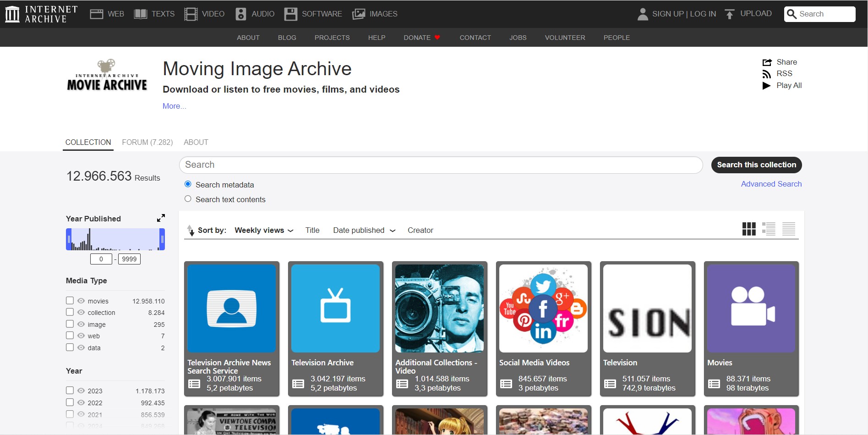This screenshot has width=868, height=435.
Task: Expand the Year Published histogram
Action: pyautogui.click(x=161, y=218)
